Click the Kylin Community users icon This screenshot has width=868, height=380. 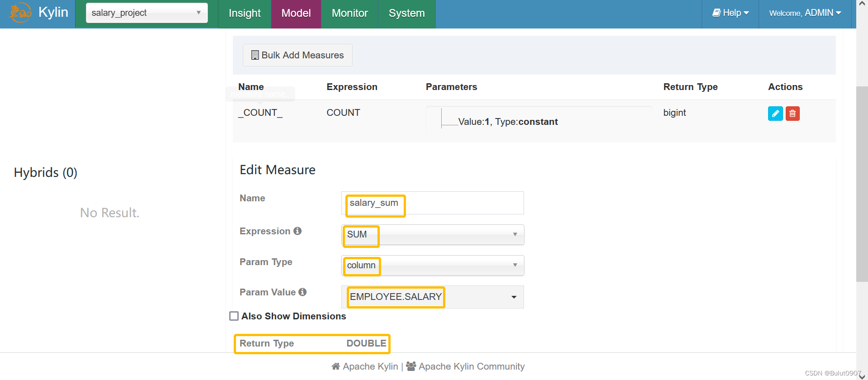[411, 366]
